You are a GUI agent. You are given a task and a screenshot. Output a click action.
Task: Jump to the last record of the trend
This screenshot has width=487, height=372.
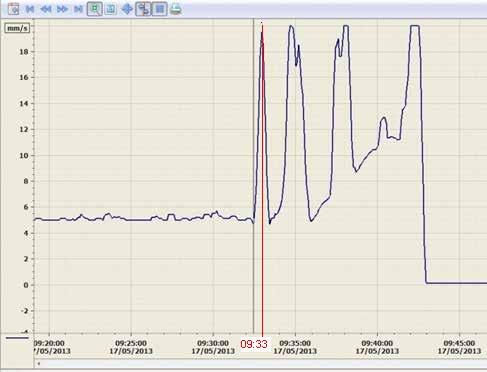pyautogui.click(x=78, y=9)
